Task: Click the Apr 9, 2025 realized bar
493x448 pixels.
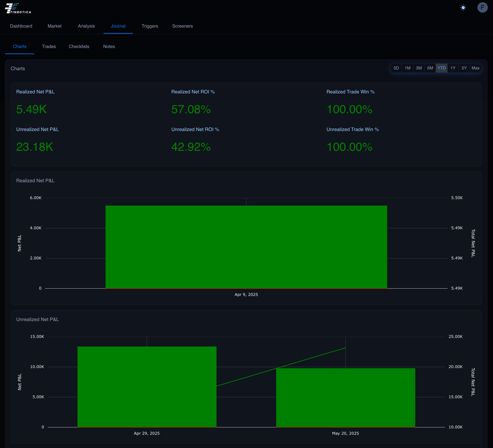Action: click(246, 247)
